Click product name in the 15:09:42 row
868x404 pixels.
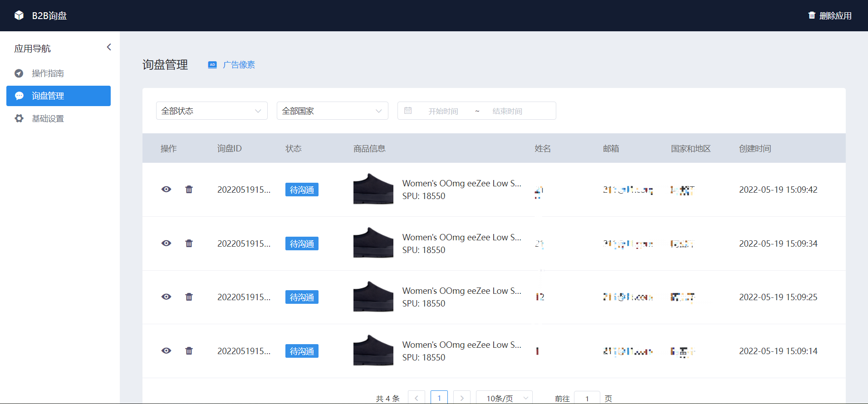pyautogui.click(x=462, y=183)
